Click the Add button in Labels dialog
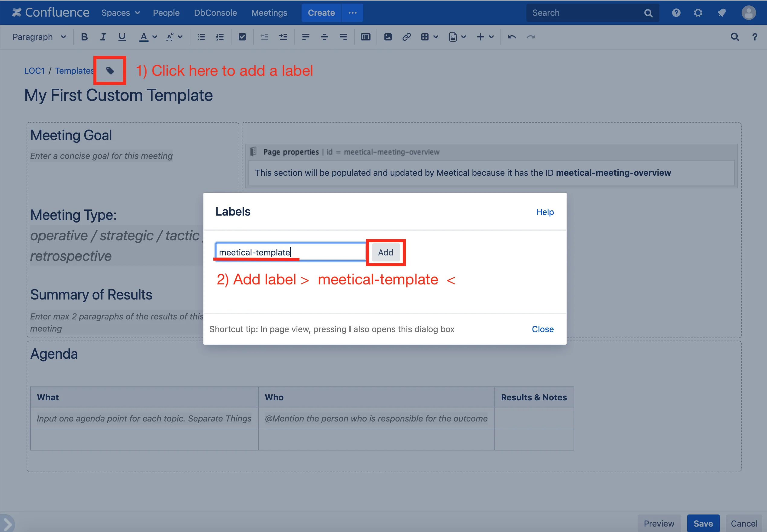 (386, 252)
